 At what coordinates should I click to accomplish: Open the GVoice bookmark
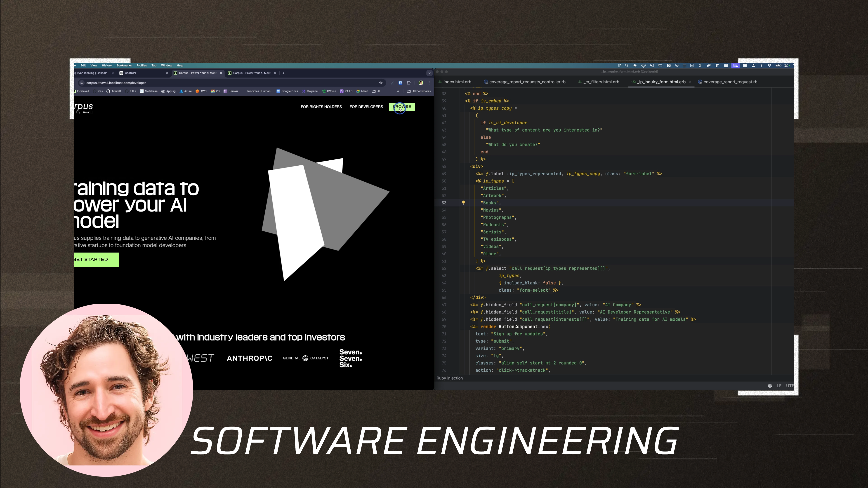point(329,91)
